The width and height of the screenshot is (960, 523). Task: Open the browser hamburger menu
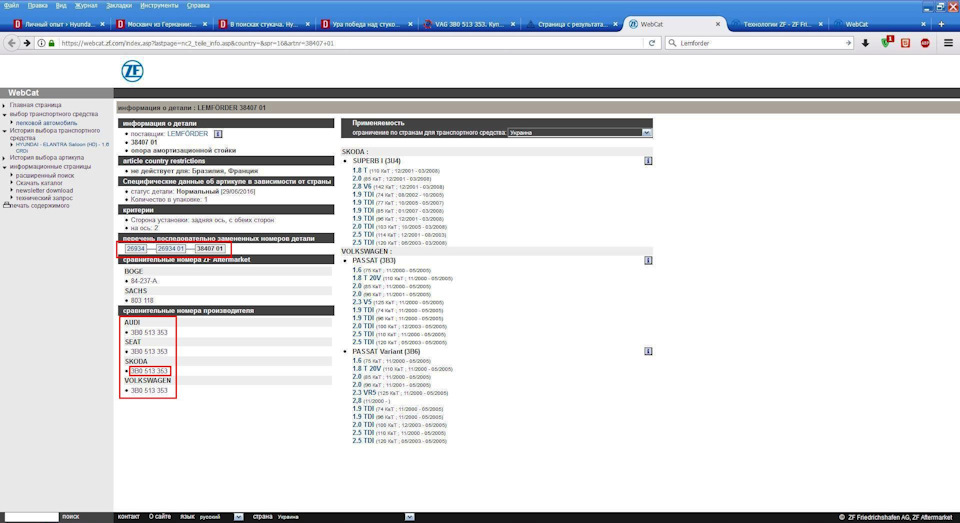point(948,43)
